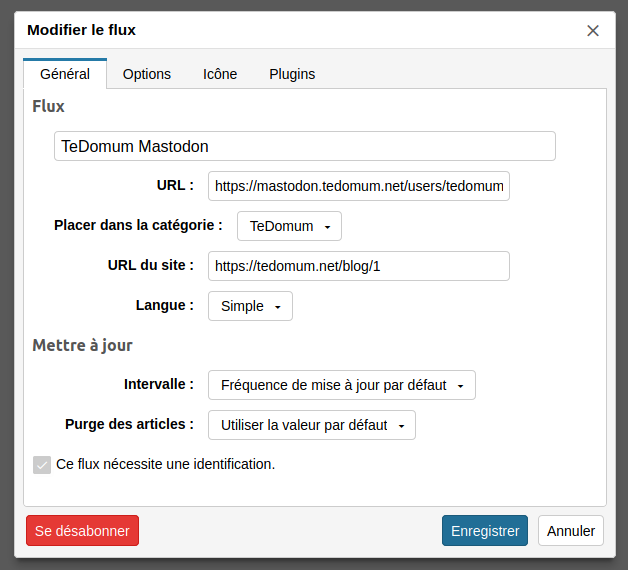628x570 pixels.
Task: Close the Modifier le flux dialog
Action: 593,30
